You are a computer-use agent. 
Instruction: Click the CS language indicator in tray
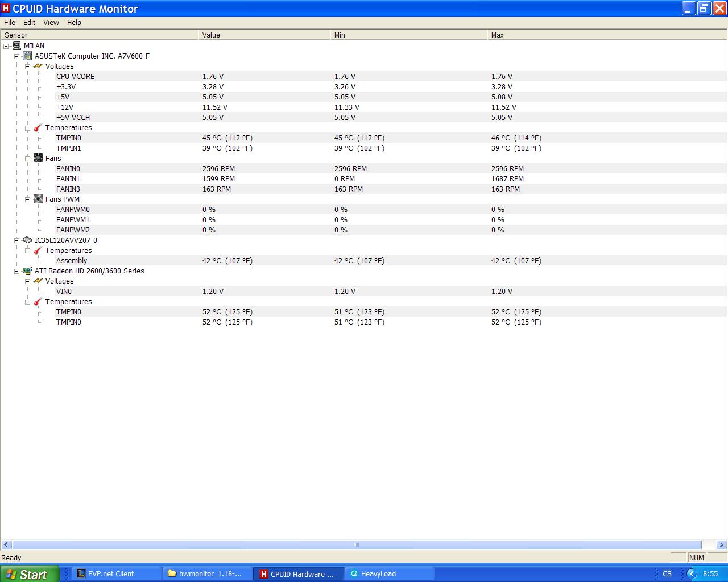click(x=667, y=573)
